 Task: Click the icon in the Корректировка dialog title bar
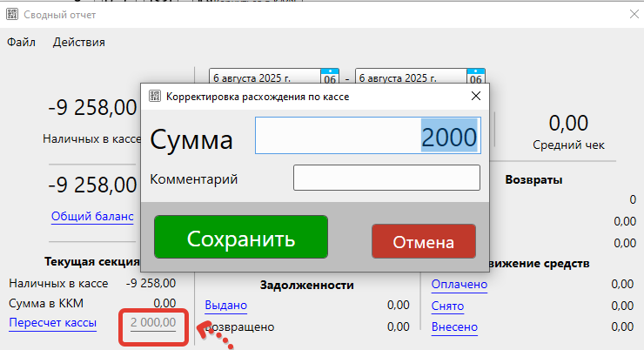pyautogui.click(x=155, y=97)
